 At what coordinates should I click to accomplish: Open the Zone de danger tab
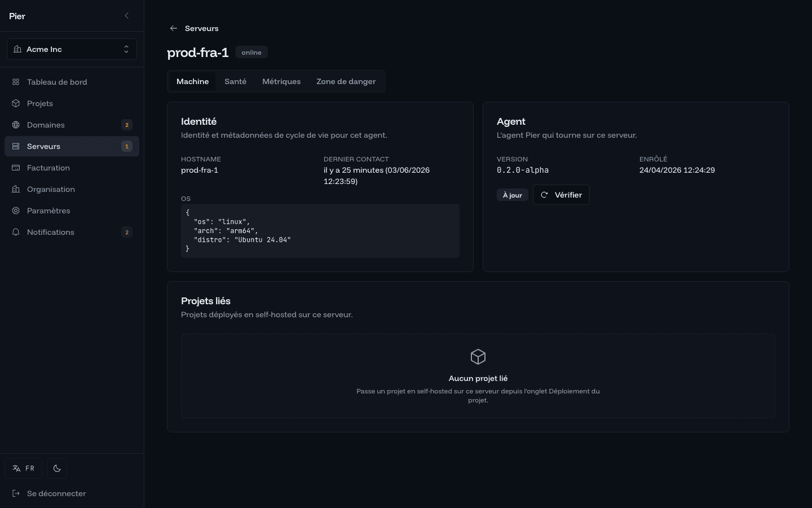[x=346, y=81]
